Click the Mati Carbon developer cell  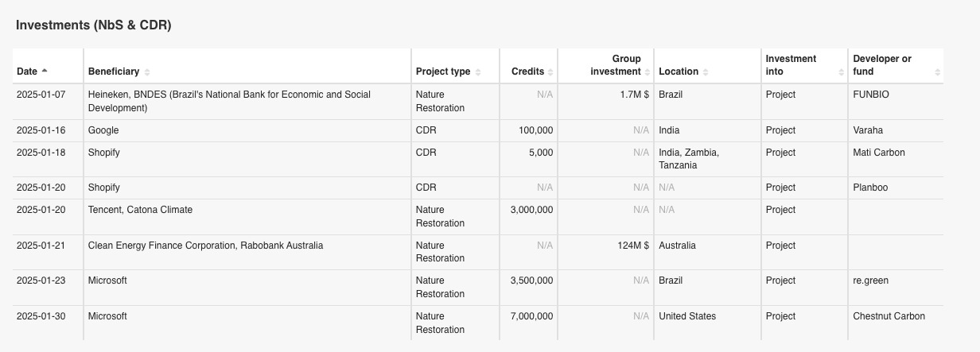tap(878, 153)
